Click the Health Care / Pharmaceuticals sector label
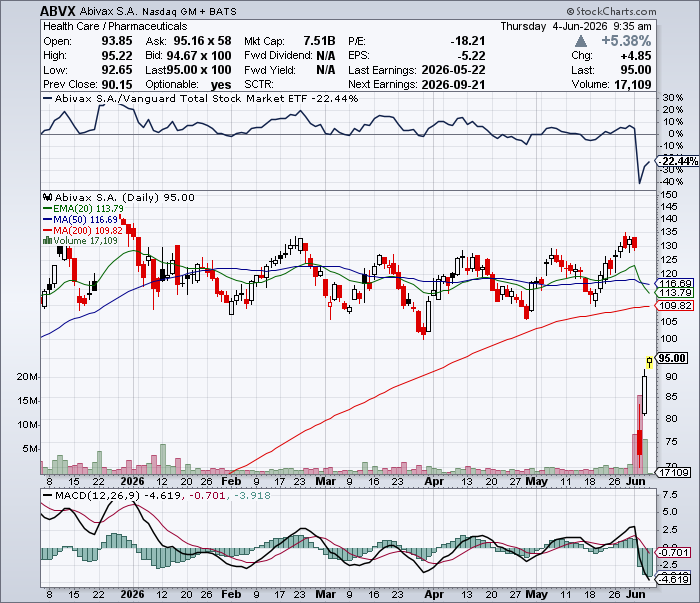This screenshot has height=603, width=700. pos(115,26)
